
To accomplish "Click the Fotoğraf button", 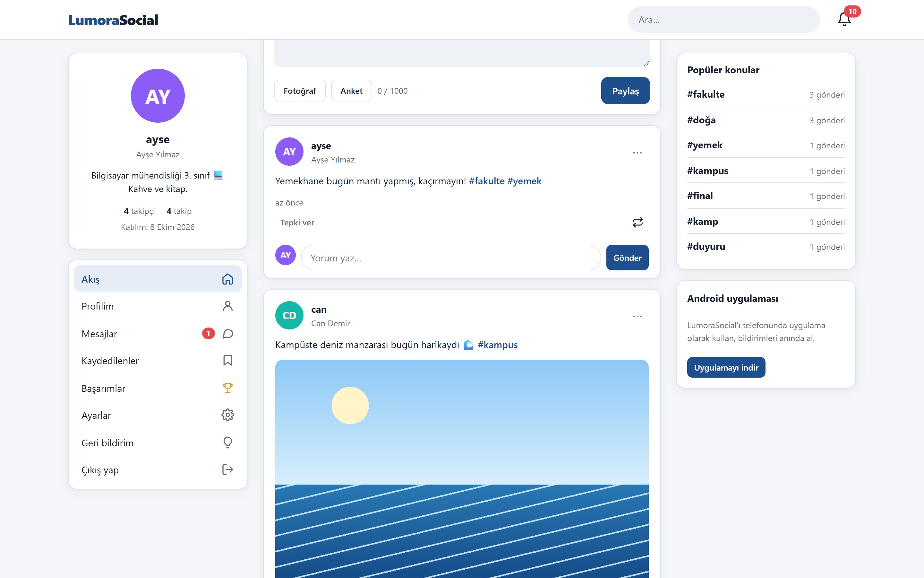I will [x=300, y=91].
